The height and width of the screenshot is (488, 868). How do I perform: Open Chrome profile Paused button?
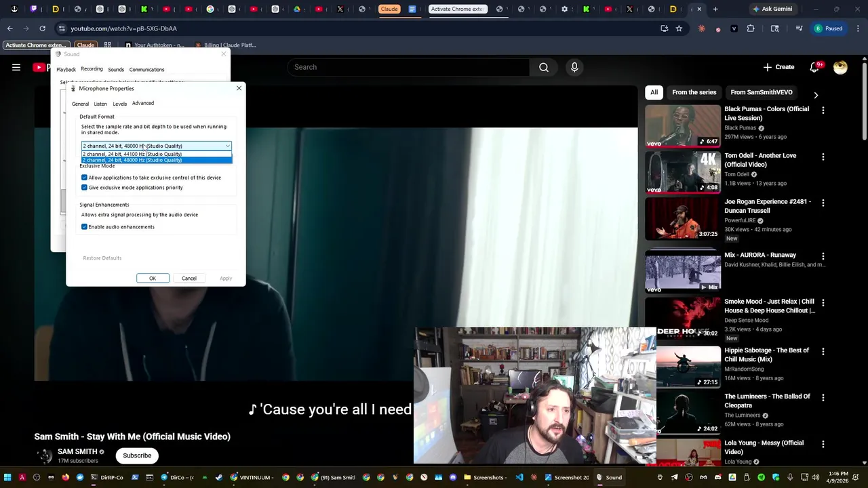coord(828,28)
